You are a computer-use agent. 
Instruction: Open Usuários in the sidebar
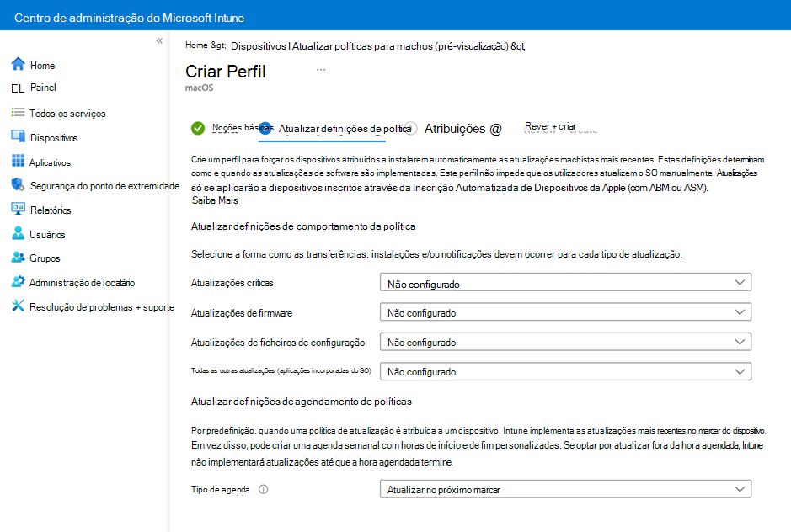click(x=47, y=235)
